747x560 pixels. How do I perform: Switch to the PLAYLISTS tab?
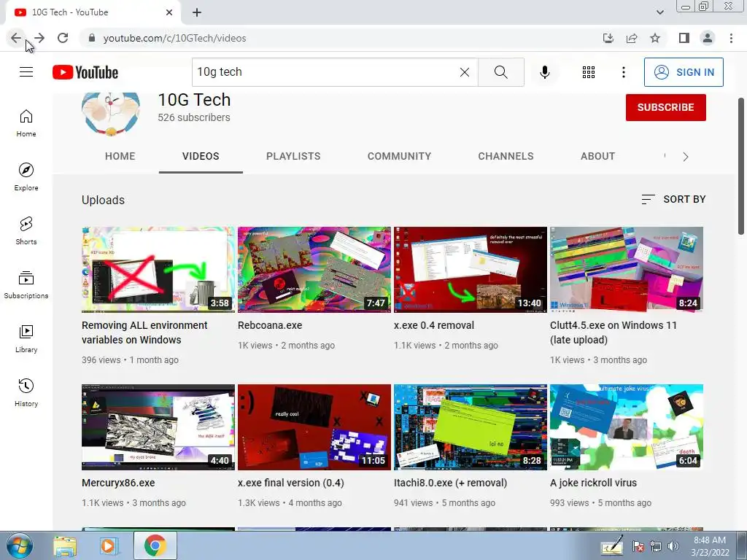293,156
